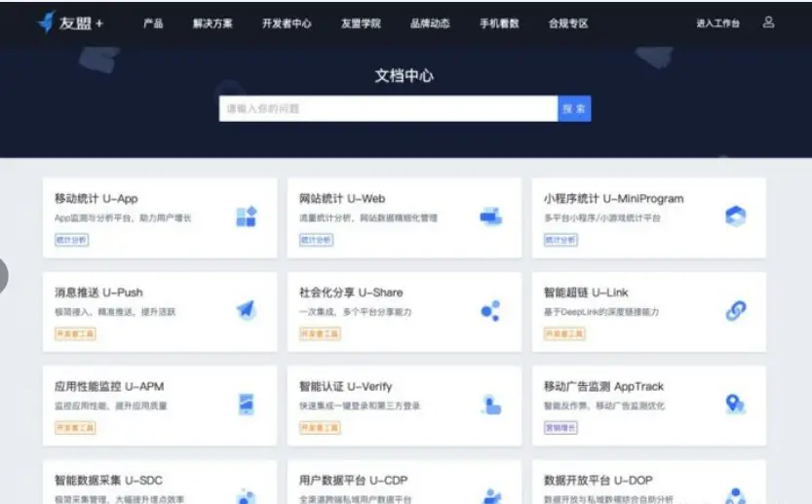Click the 进入工作台 link
The width and height of the screenshot is (812, 504).
(717, 23)
